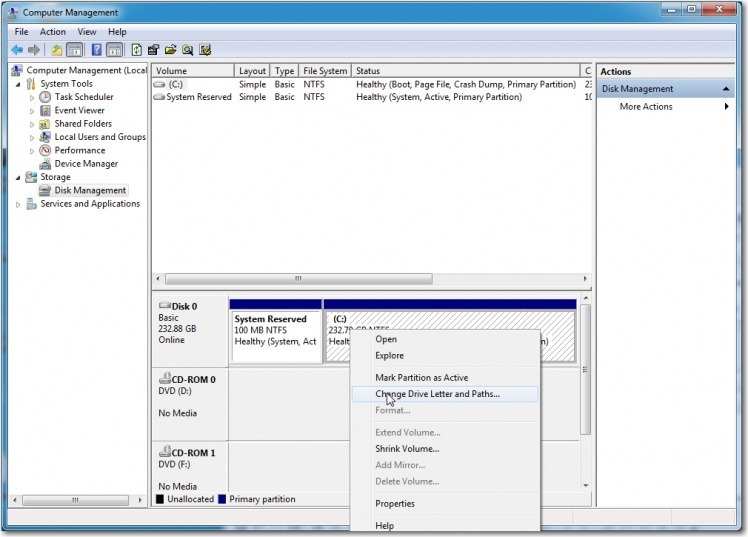Expand Services and Applications node
748x537 pixels.
point(18,204)
